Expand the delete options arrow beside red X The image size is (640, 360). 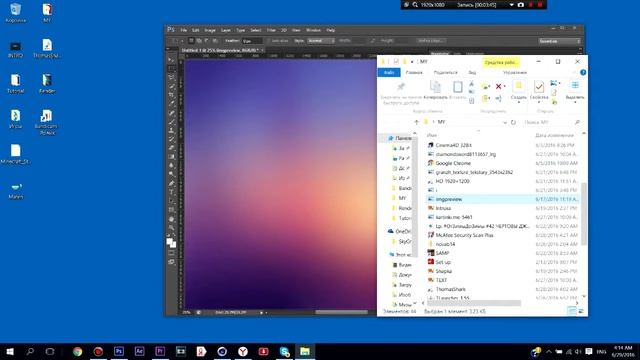(x=504, y=87)
